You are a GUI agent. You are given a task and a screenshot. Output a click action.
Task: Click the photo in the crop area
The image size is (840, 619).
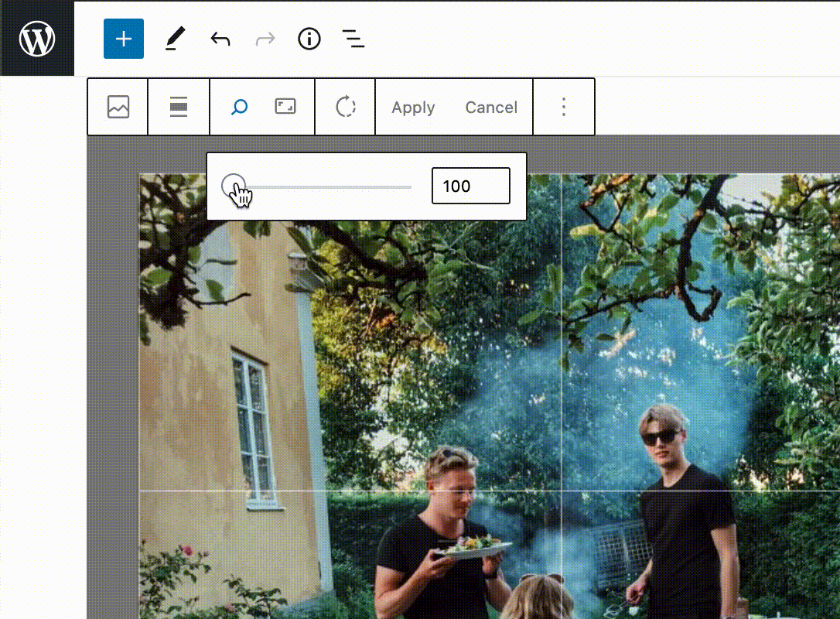point(489,396)
